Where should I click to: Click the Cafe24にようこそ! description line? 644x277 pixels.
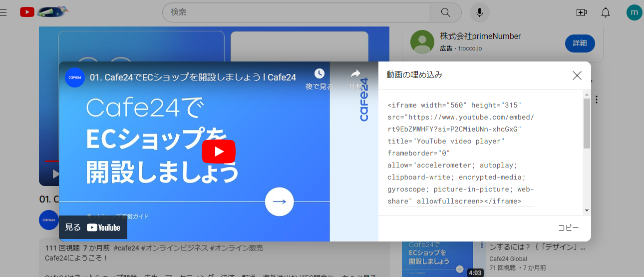[76, 258]
